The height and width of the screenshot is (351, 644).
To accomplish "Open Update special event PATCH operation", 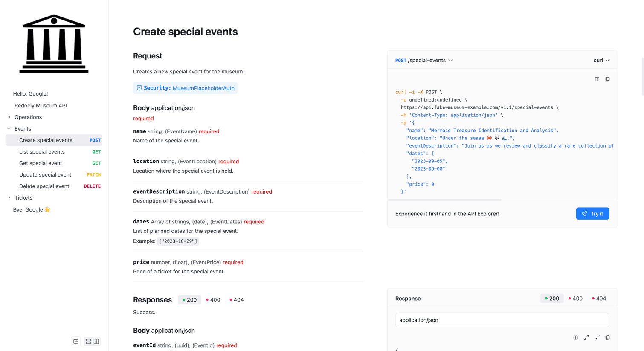I will tap(45, 174).
